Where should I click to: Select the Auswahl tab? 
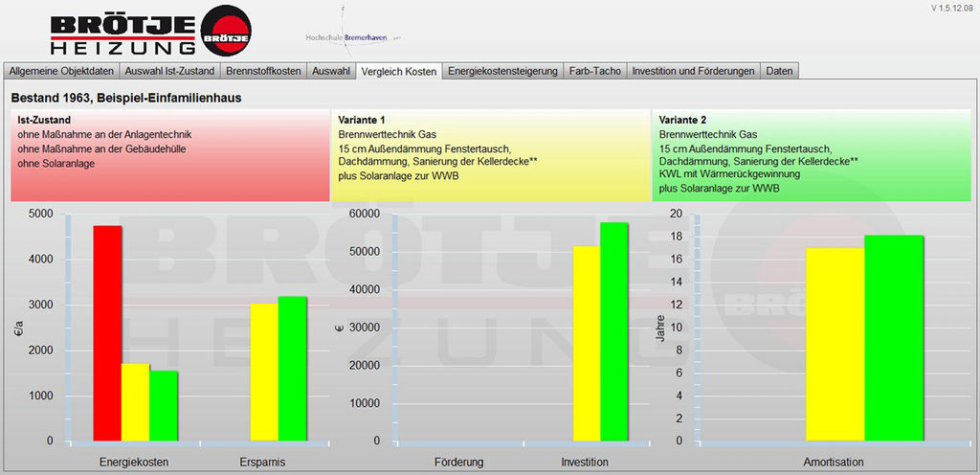coord(331,71)
